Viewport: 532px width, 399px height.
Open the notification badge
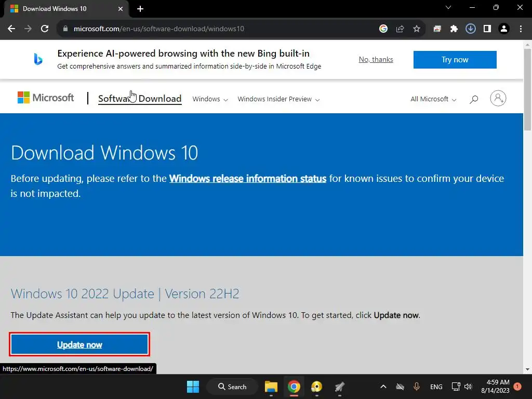[517, 387]
